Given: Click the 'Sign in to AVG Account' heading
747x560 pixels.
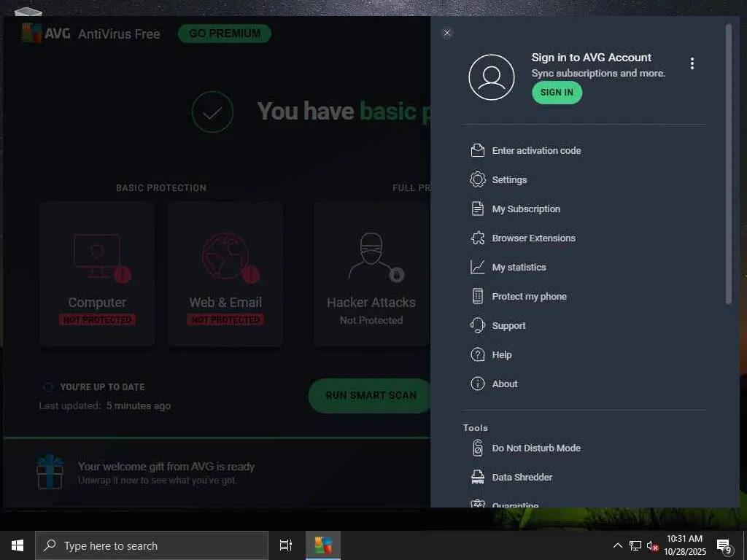Looking at the screenshot, I should pos(591,58).
